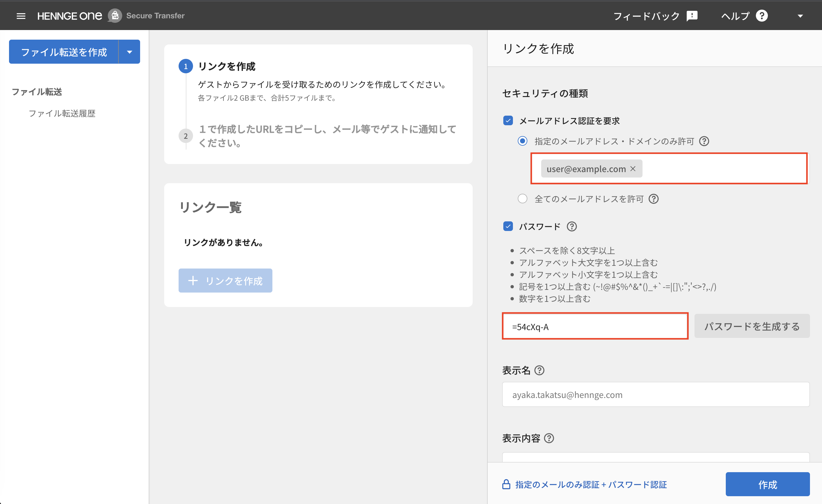Open ファイル転送履歴 in the sidebar
The image size is (822, 504).
point(62,113)
